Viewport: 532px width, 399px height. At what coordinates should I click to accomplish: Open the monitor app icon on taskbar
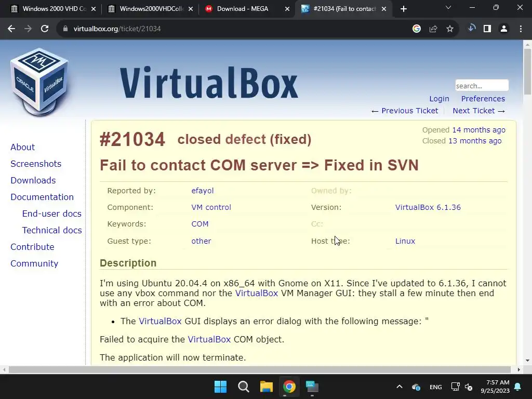pyautogui.click(x=312, y=387)
